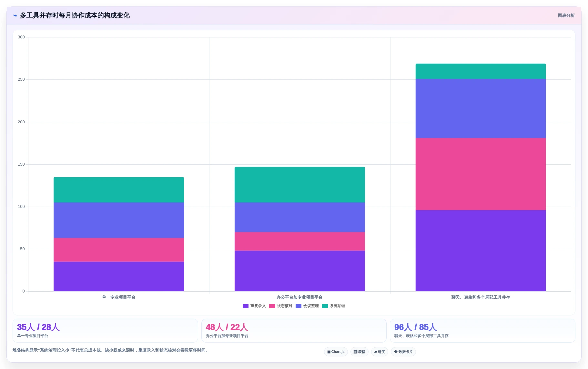Click the pink 状态核对 segment of 单一专业项目平台 bar
Image resolution: width=588 pixels, height=369 pixels.
tap(119, 250)
